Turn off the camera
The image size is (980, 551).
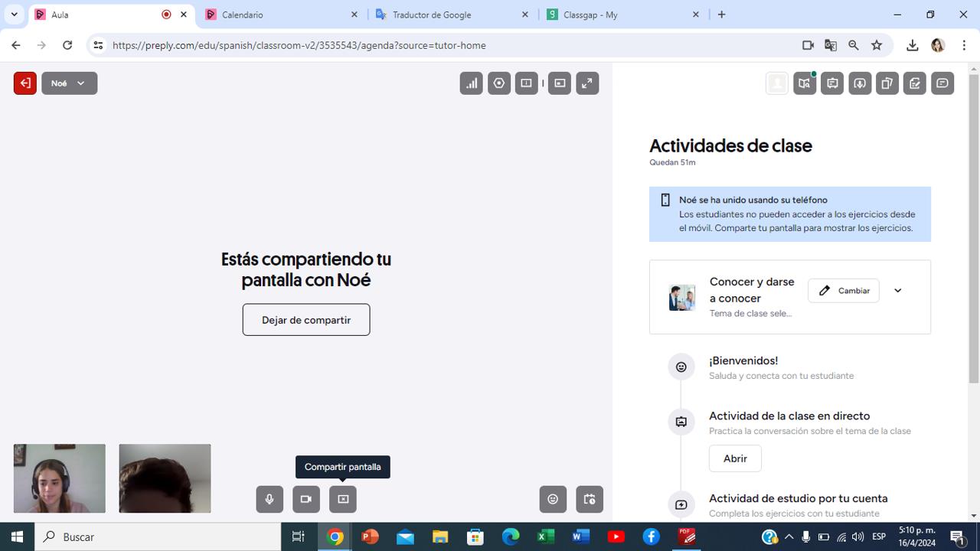306,499
